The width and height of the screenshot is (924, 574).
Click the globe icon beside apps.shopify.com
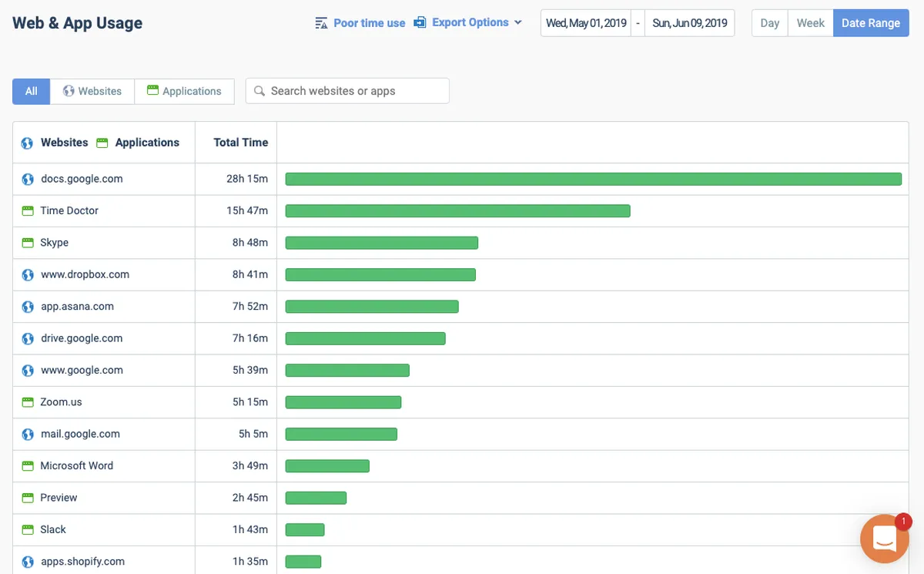pyautogui.click(x=28, y=562)
